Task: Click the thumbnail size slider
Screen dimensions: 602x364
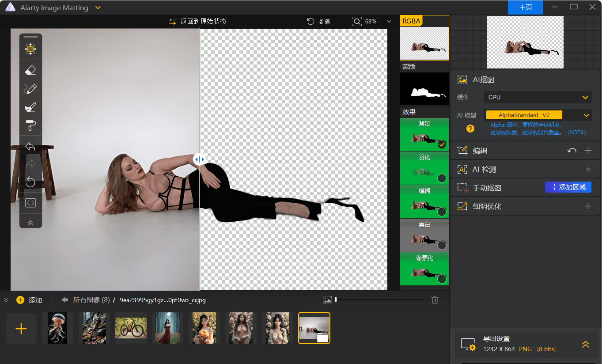Action: (x=379, y=300)
